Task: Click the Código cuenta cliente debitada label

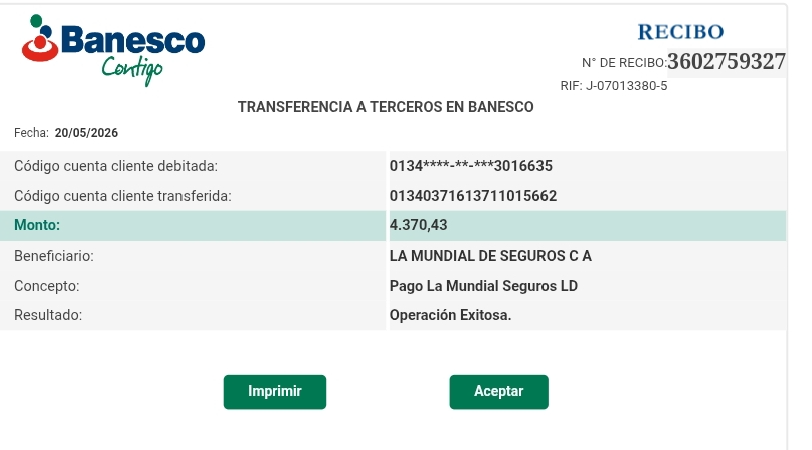Action: [x=115, y=166]
